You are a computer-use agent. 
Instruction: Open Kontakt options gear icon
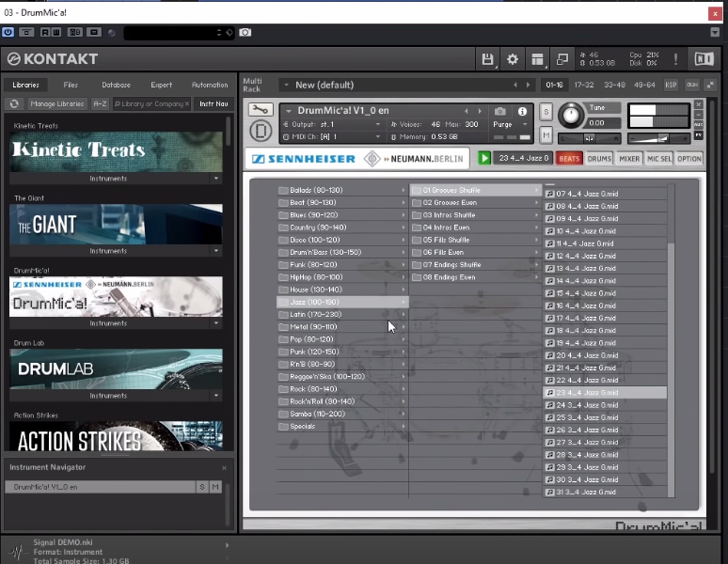pyautogui.click(x=512, y=59)
